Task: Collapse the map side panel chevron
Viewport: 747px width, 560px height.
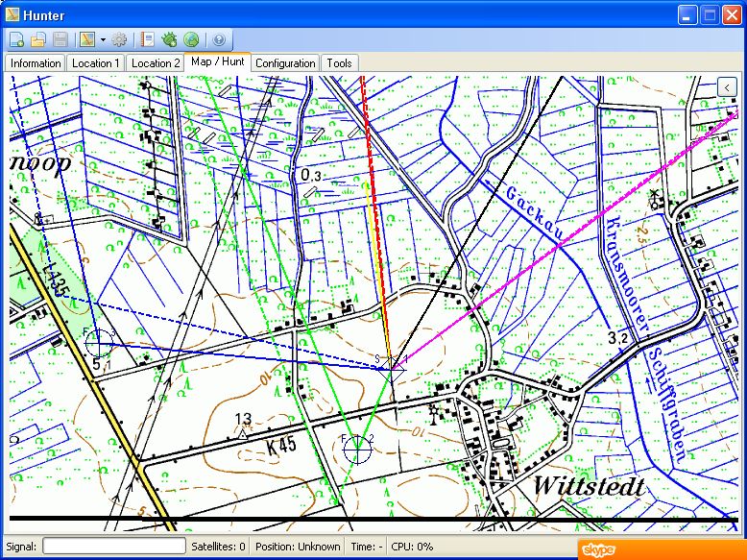Action: (727, 86)
